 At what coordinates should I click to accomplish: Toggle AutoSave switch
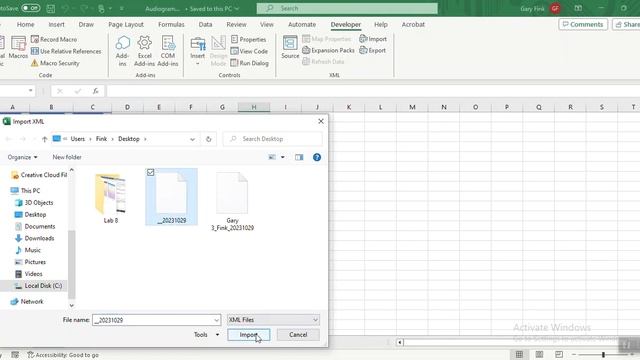31,8
